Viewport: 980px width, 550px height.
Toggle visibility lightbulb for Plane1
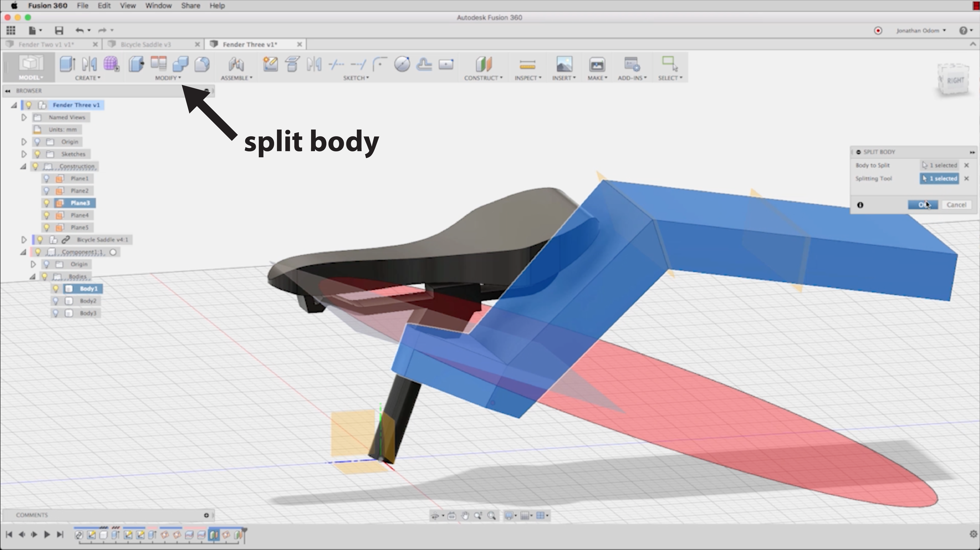[x=47, y=179]
